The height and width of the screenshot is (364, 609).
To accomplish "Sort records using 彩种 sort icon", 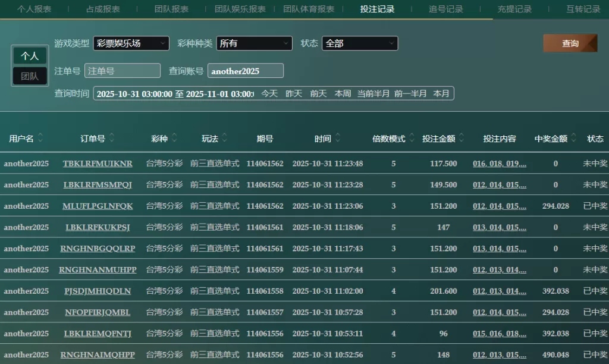I will click(x=174, y=138).
